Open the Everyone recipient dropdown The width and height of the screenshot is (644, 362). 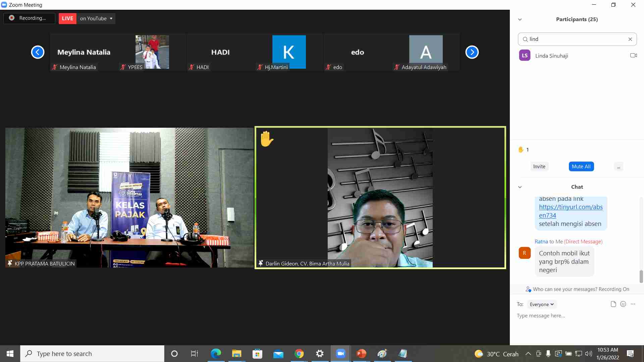point(541,304)
